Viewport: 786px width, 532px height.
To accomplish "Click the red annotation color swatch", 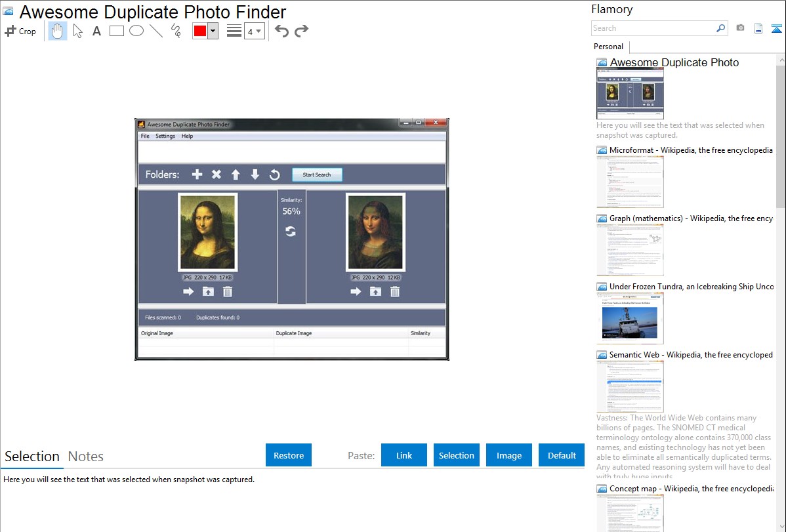I will [200, 31].
